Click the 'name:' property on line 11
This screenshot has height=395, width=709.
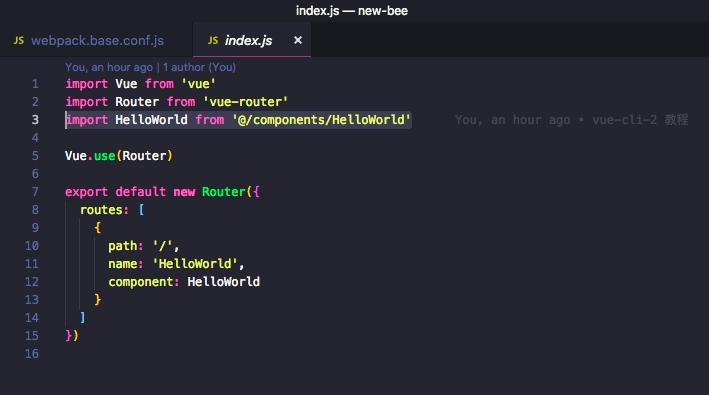point(126,264)
